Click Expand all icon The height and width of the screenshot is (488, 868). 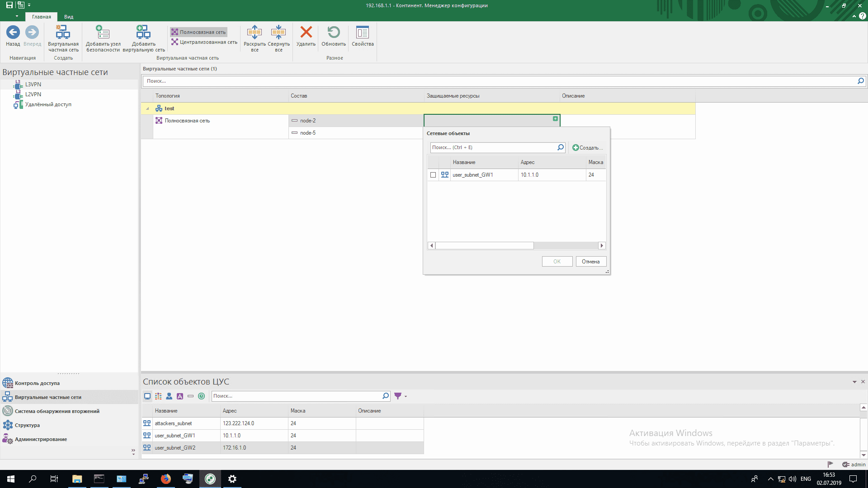click(255, 33)
